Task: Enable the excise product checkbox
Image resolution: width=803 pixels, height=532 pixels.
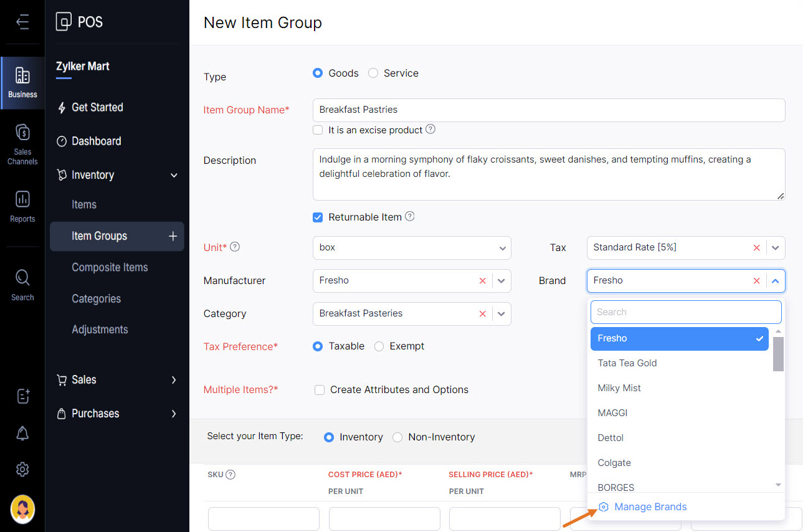Action: 318,130
